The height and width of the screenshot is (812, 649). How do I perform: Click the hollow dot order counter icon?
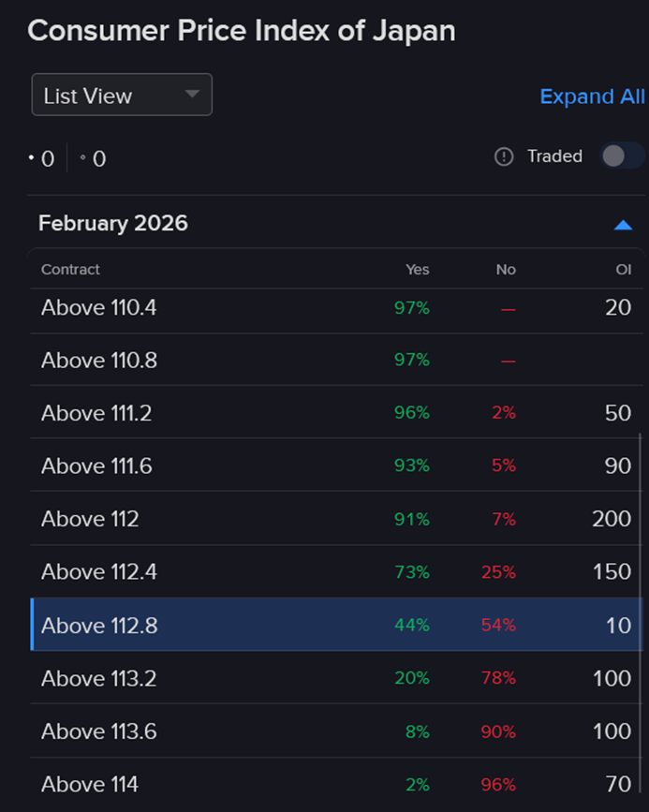coord(83,158)
